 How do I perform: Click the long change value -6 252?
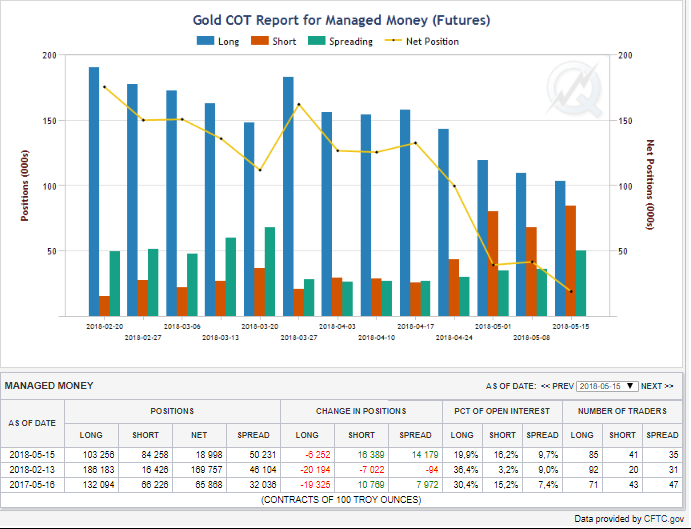[x=318, y=454]
